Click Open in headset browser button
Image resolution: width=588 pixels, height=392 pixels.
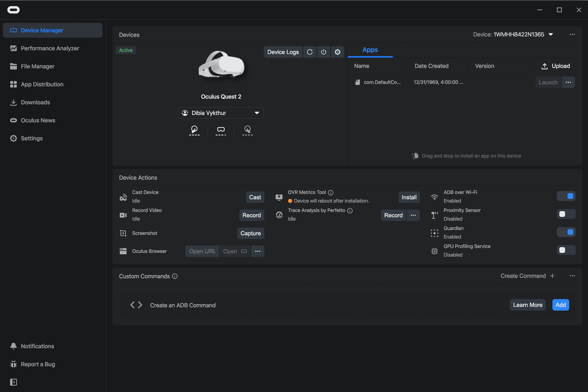(235, 251)
